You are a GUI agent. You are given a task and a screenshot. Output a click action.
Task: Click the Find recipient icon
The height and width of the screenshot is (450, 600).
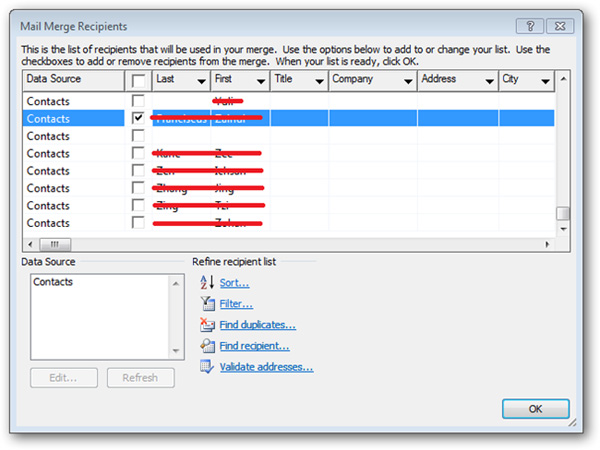coord(207,346)
